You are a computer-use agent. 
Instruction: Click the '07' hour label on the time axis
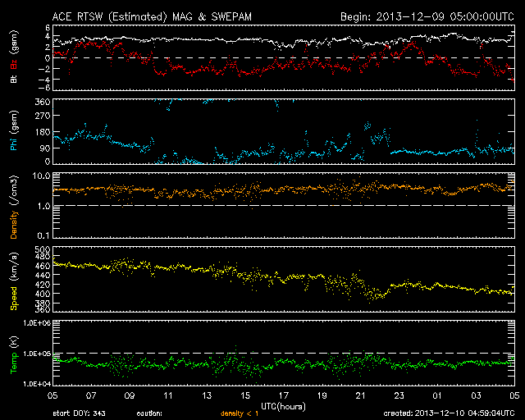coord(91,395)
